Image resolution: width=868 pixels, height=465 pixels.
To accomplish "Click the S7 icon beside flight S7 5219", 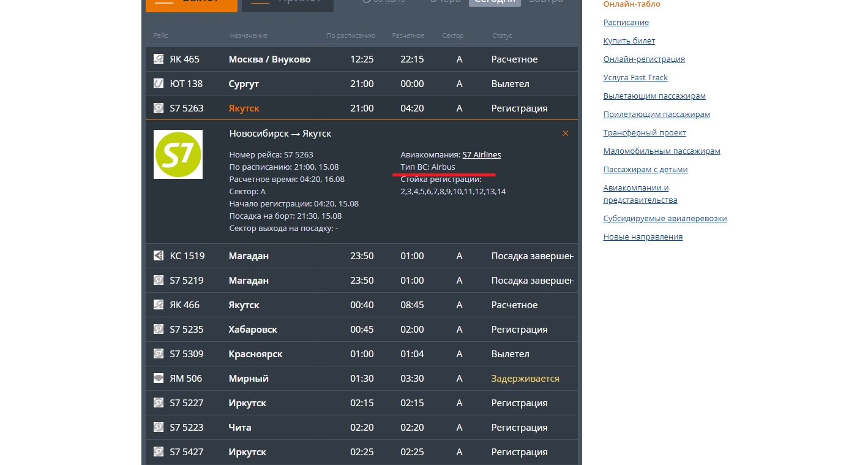I will click(x=159, y=281).
